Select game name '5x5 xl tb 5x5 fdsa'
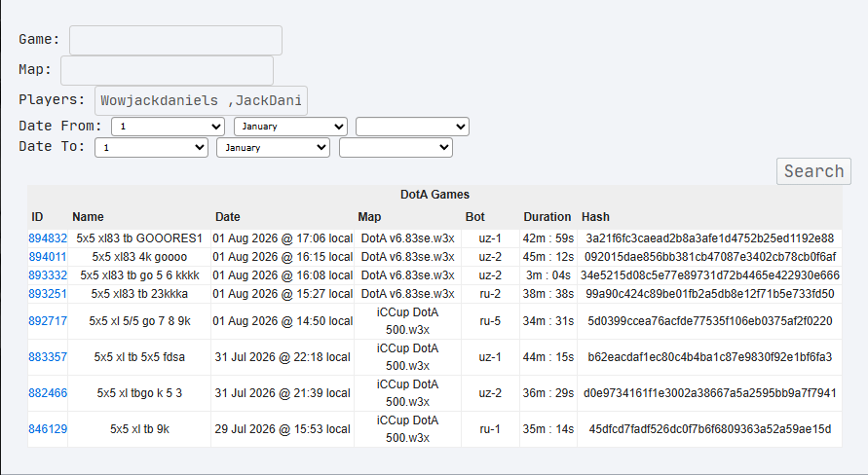This screenshot has height=475, width=868. [x=139, y=357]
